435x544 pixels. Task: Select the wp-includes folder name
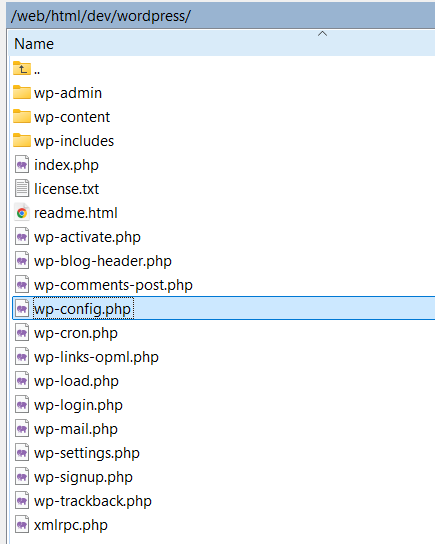74,141
